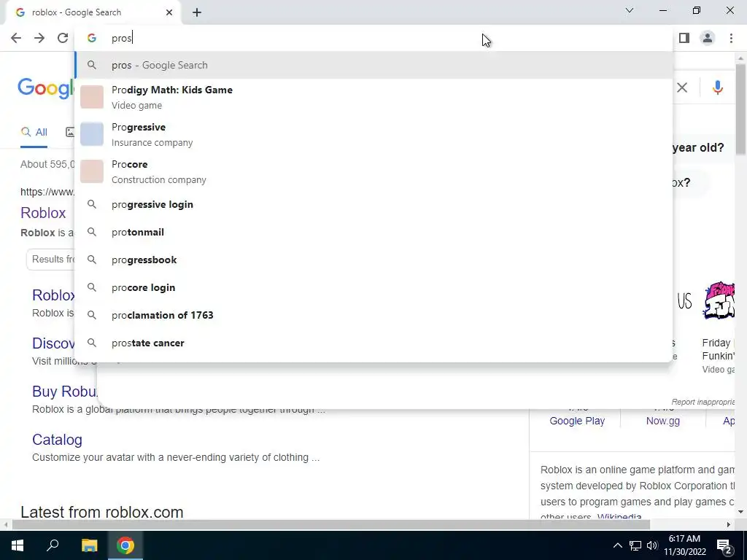Close the roblox - Google Search tab
This screenshot has width=747, height=560.
[x=169, y=13]
